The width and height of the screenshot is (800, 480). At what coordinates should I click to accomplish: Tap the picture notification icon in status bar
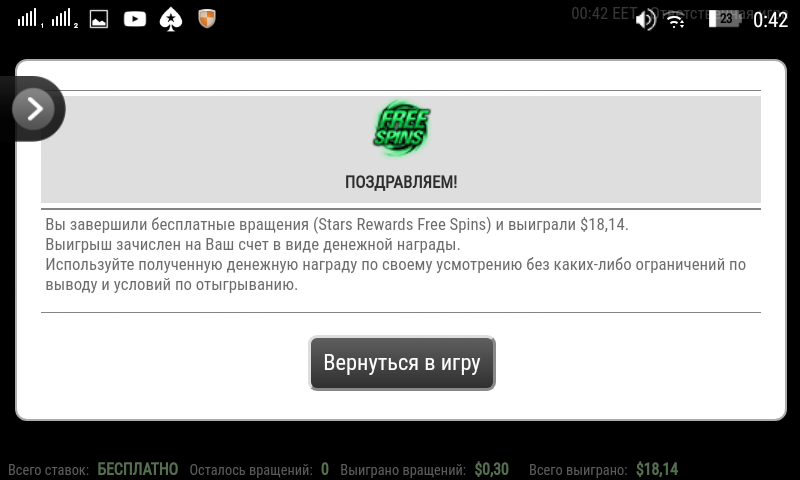[x=99, y=19]
